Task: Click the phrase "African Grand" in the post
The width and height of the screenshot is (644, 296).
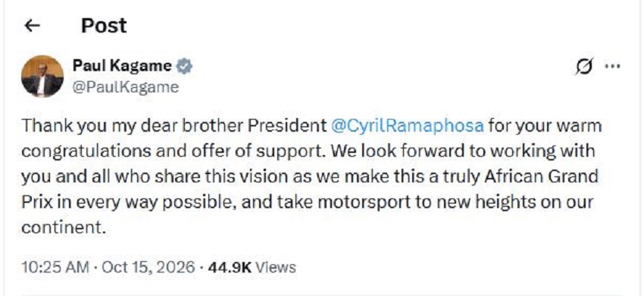Action: coord(541,176)
